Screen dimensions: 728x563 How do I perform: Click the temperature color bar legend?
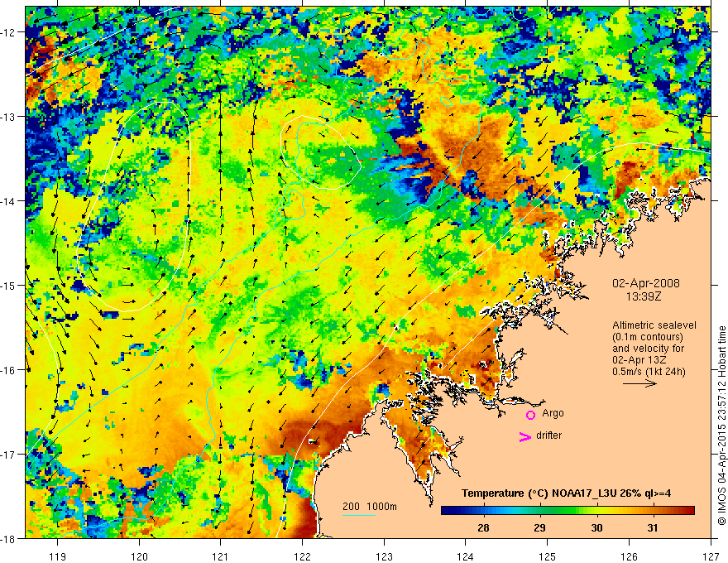click(x=568, y=510)
